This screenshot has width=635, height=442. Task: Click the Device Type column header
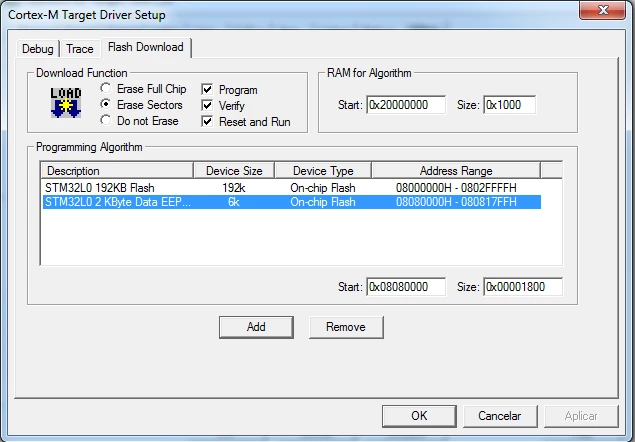point(323,171)
